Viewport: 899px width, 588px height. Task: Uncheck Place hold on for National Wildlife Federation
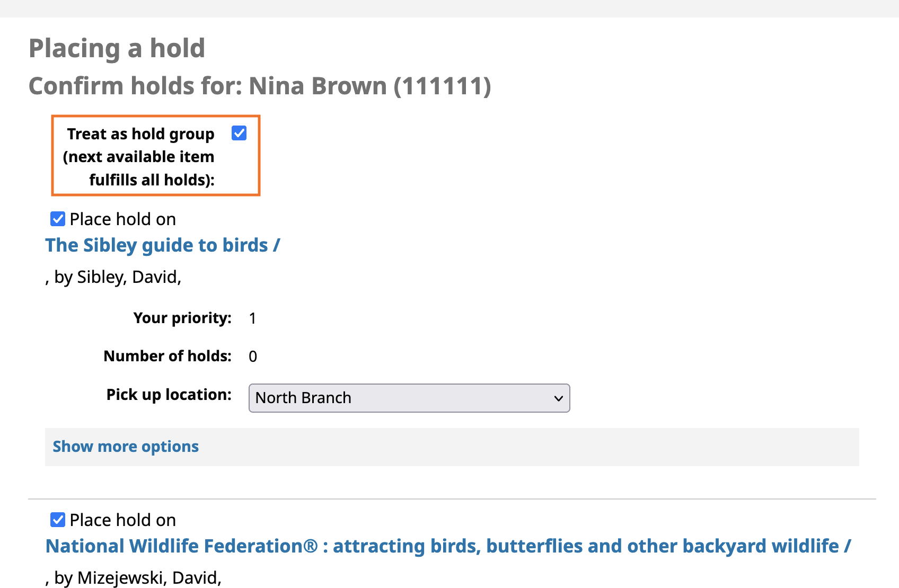pyautogui.click(x=58, y=520)
